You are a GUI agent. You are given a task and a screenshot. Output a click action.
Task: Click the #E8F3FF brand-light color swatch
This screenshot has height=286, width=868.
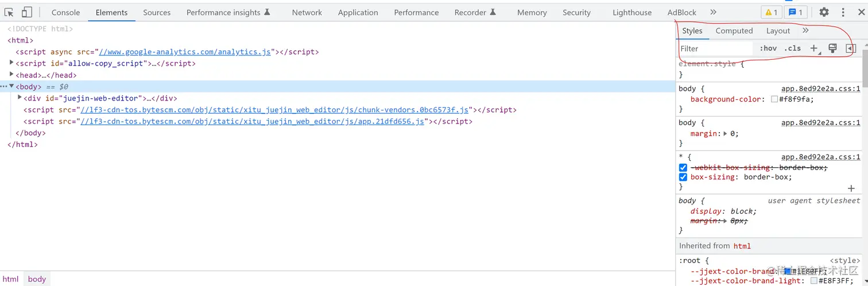pos(813,281)
